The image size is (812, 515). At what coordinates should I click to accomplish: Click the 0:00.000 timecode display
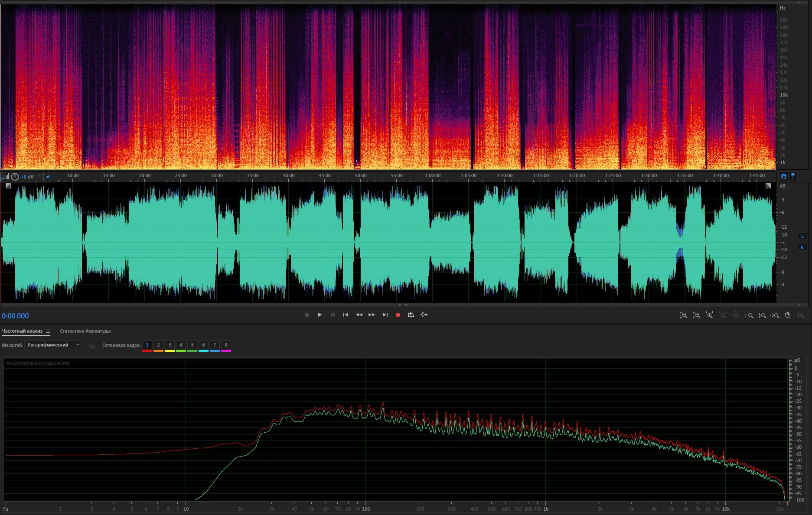point(16,316)
